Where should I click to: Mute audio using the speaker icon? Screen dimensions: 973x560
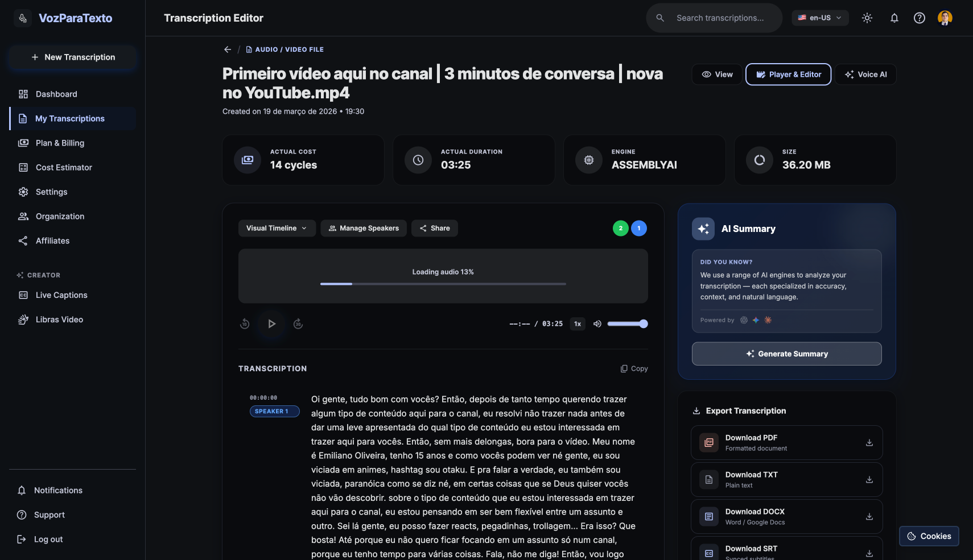point(597,324)
